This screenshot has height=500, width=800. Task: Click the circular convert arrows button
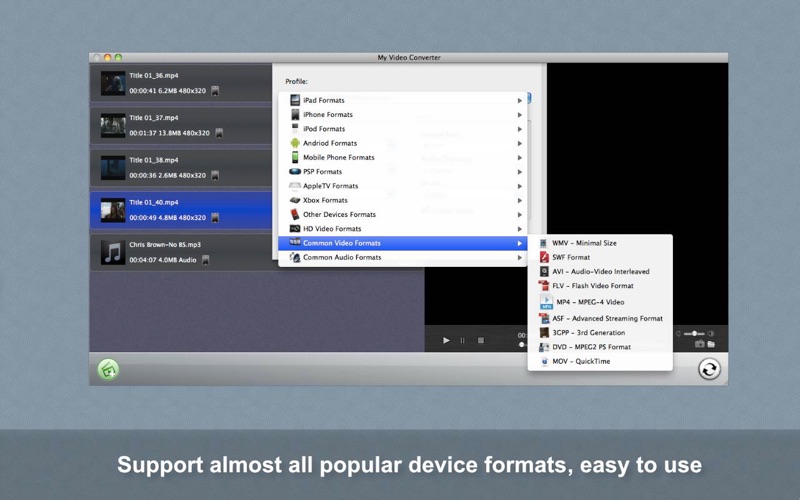[x=709, y=369]
